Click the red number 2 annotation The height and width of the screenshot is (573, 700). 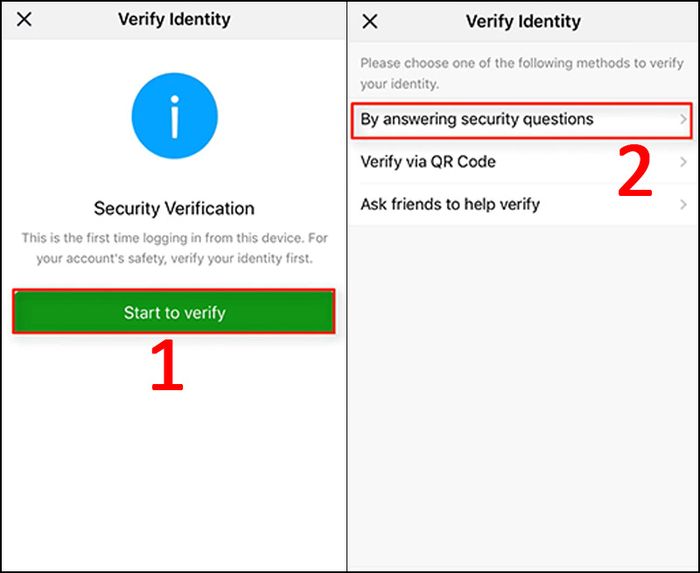635,170
